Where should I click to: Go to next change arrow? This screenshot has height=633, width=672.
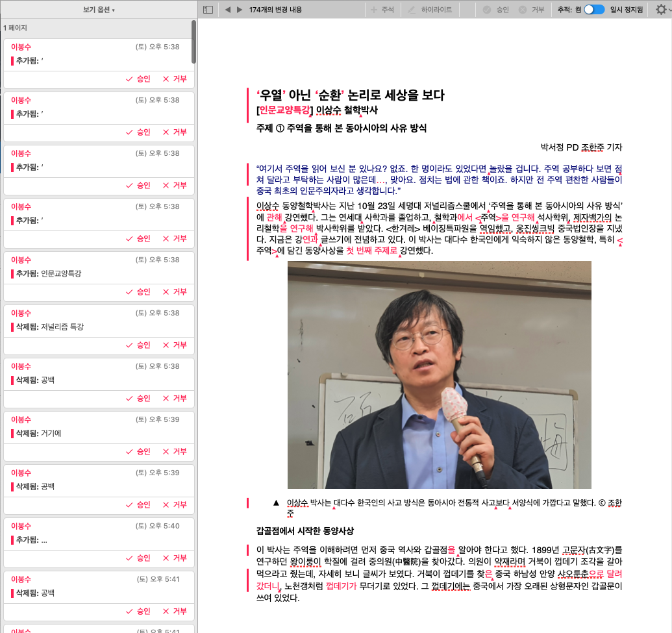tap(240, 10)
